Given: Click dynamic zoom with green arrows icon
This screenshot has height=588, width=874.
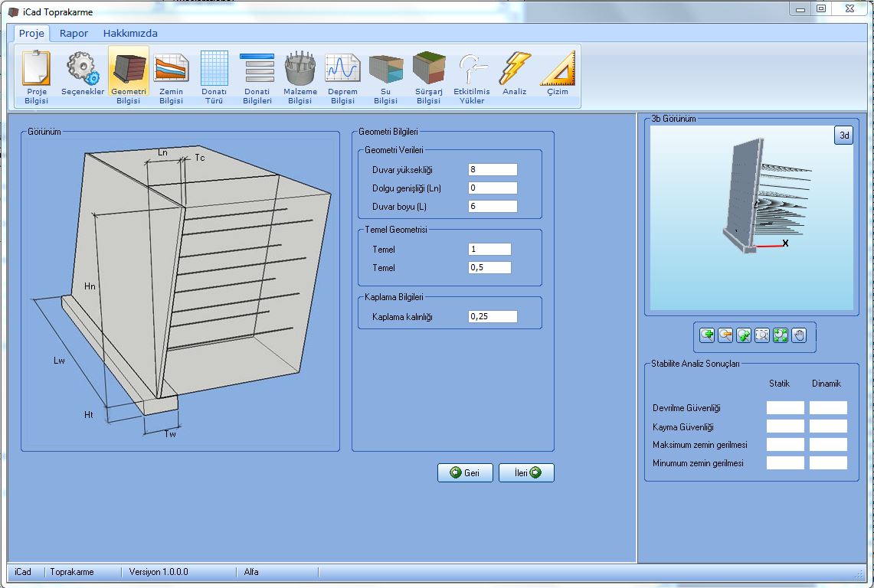Looking at the screenshot, I should (744, 335).
